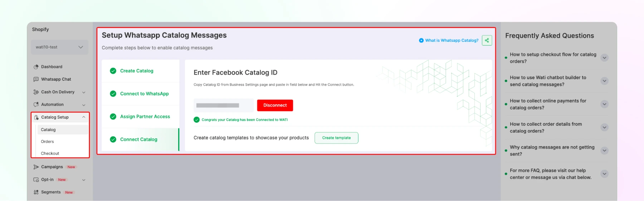
Task: Click green checkmark beside Create Catalog
Action: coord(113,71)
